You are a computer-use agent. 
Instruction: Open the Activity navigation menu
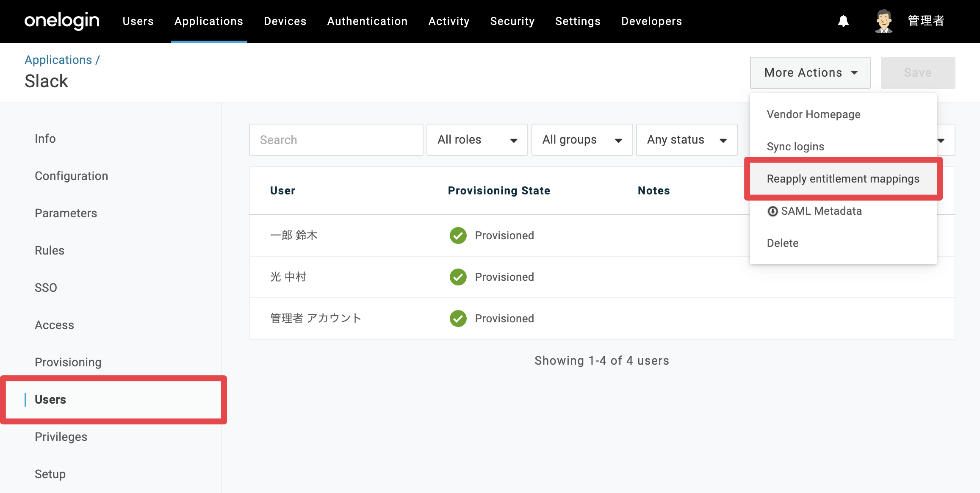(x=449, y=21)
